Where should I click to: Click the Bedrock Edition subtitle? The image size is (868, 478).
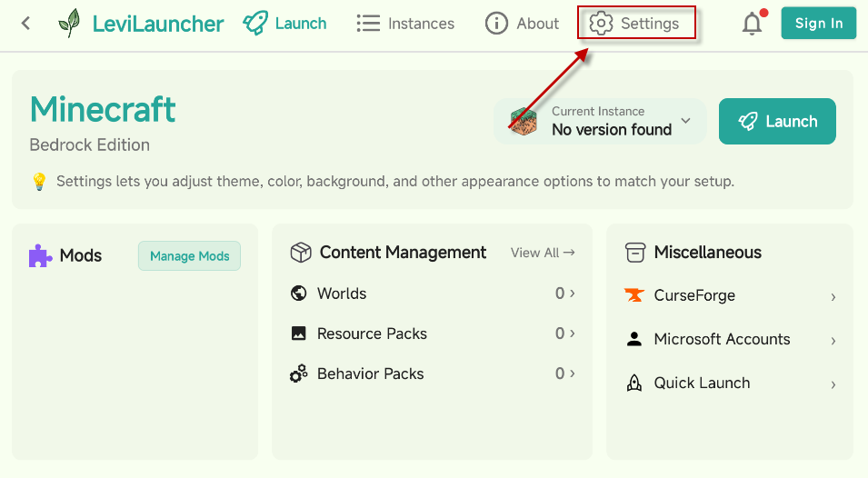coord(90,145)
